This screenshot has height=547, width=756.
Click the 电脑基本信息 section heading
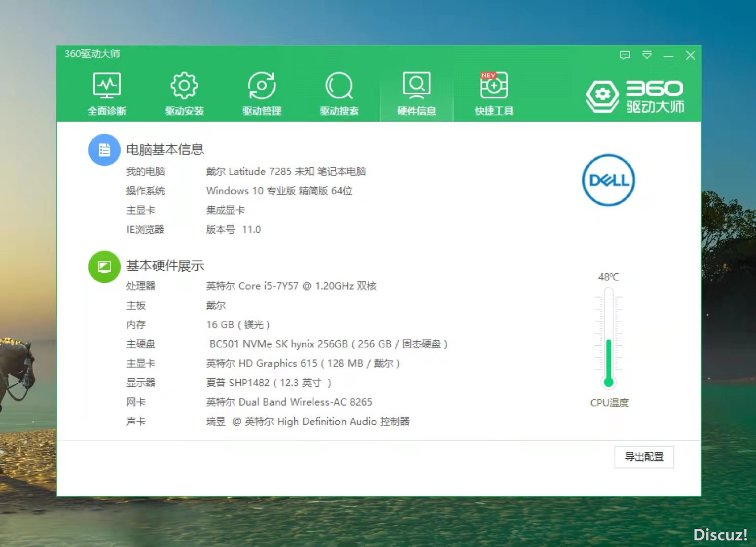(x=165, y=150)
